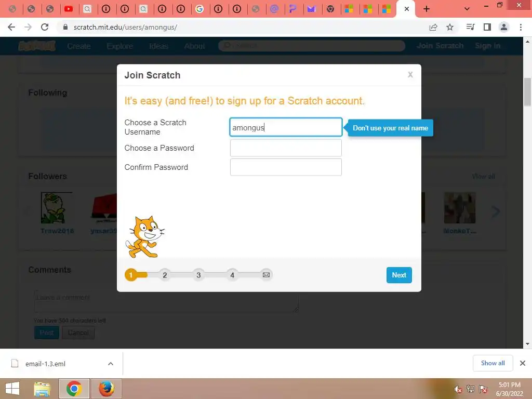Select step 3 in progress indicator
Screen dimensions: 532x399
click(198, 275)
